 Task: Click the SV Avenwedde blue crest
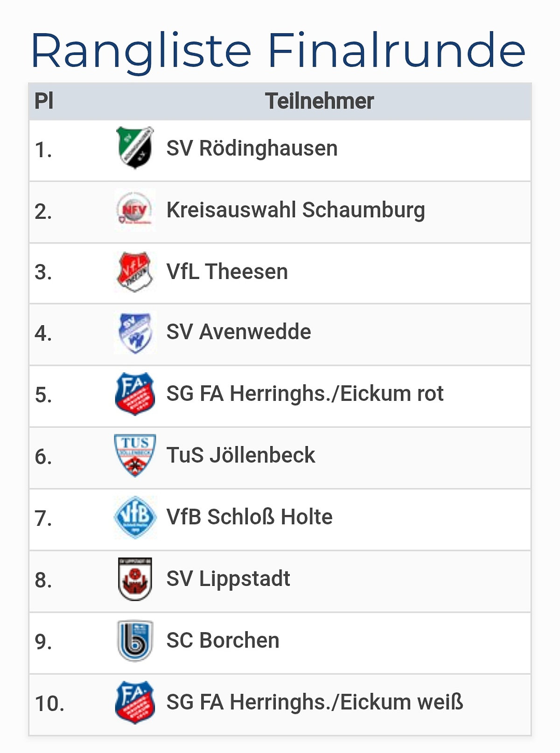point(135,333)
